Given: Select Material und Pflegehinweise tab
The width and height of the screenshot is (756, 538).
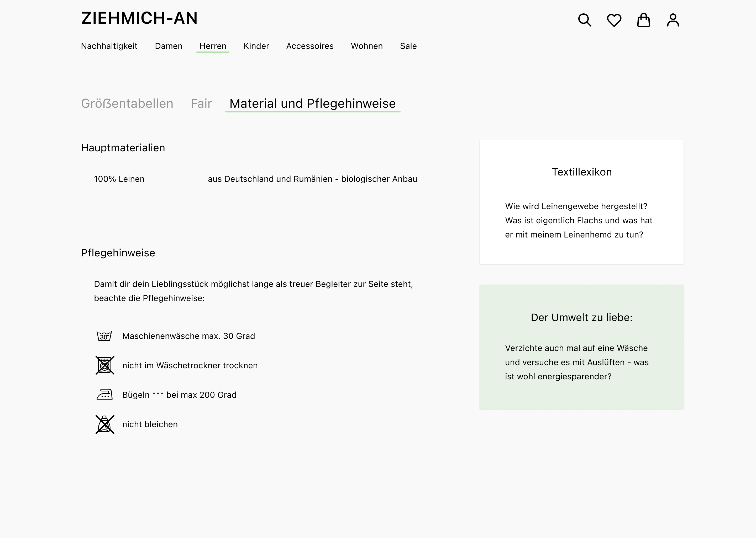Looking at the screenshot, I should [312, 104].
